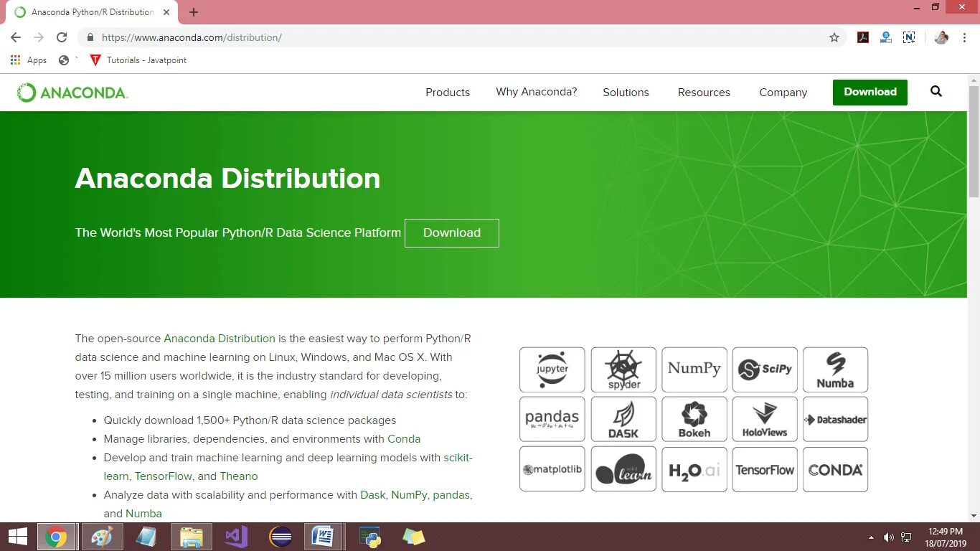Click the H2O.ai logo tile
The width and height of the screenshot is (980, 551).
pyautogui.click(x=694, y=469)
